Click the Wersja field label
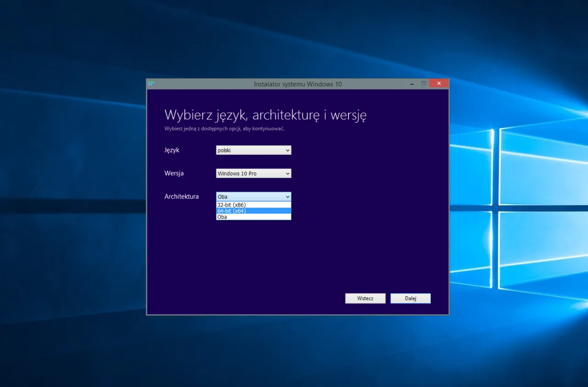The height and width of the screenshot is (387, 588). pyautogui.click(x=174, y=174)
